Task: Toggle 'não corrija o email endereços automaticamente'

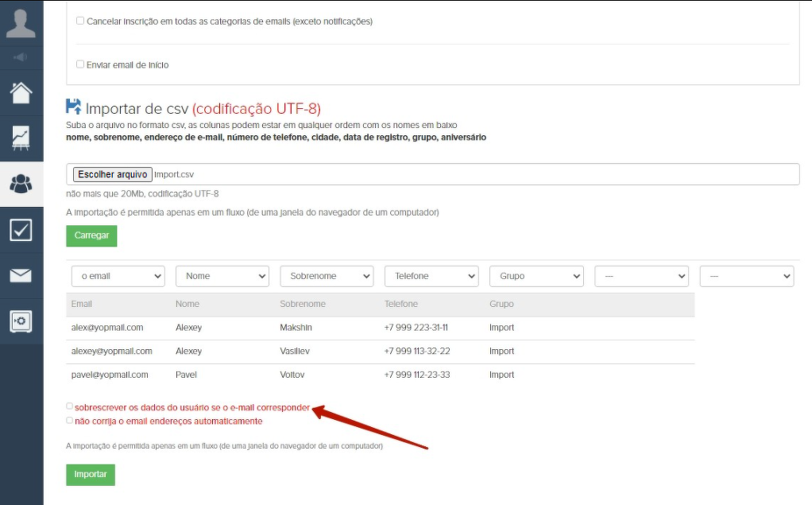Action: coord(70,421)
